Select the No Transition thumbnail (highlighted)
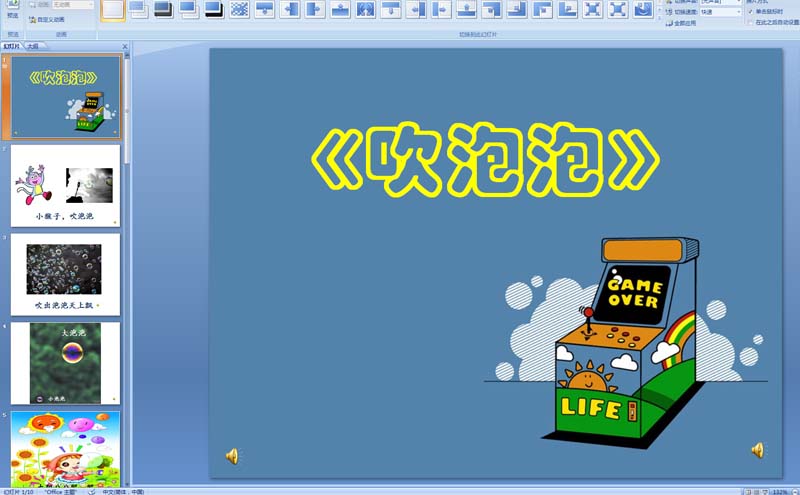800x495 pixels. (113, 9)
